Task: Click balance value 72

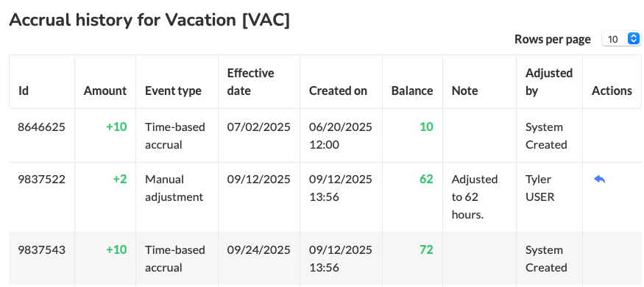Action: 426,249
